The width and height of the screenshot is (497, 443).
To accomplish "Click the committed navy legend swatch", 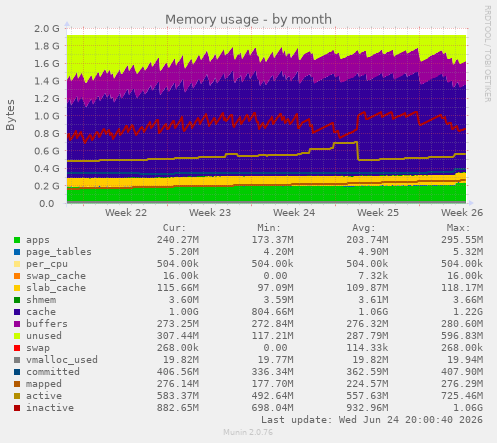I will click(x=17, y=372).
